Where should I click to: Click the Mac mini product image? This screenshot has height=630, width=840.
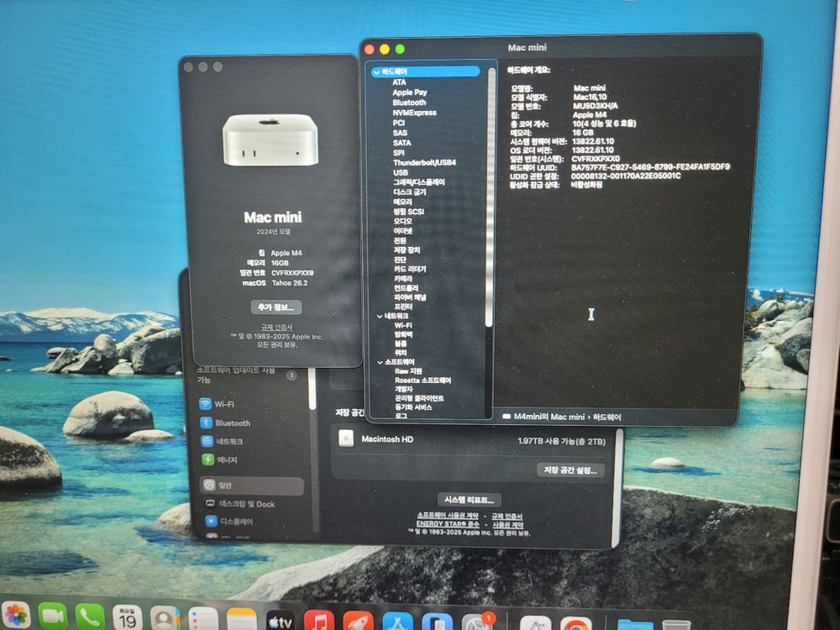tap(270, 139)
